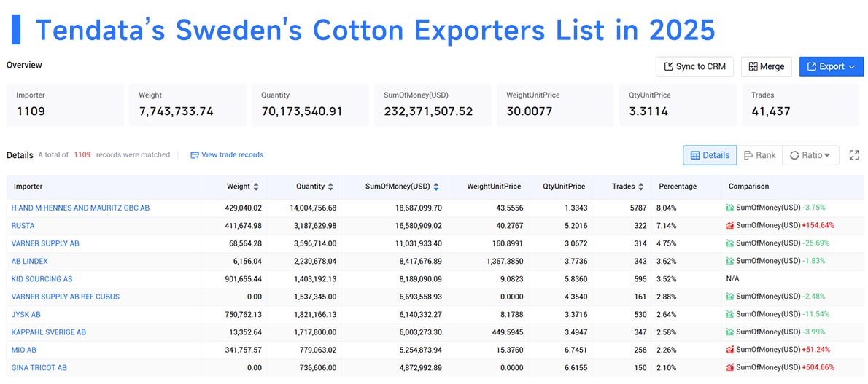Image resolution: width=868 pixels, height=384 pixels.
Task: Click comparison chart icon in VARNER SUPPLY AB REF CUBUS row
Action: [x=730, y=297]
